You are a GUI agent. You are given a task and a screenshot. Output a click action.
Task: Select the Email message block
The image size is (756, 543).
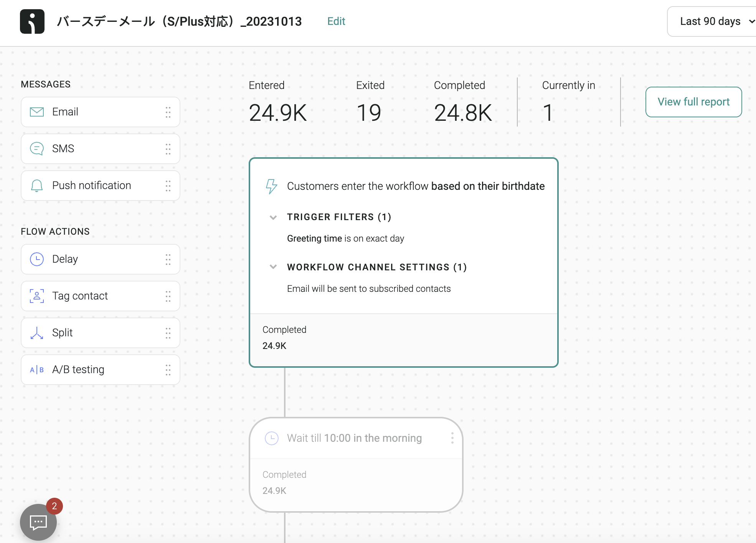pyautogui.click(x=101, y=112)
